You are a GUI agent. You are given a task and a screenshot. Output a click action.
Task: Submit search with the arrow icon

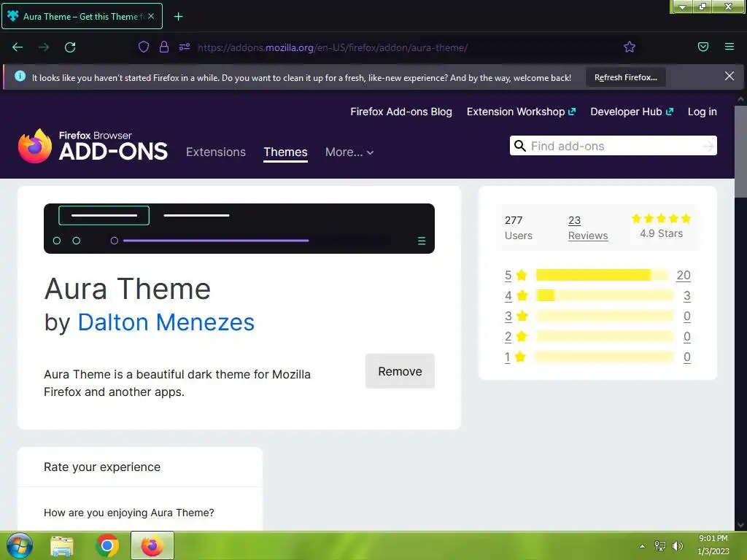click(x=708, y=146)
